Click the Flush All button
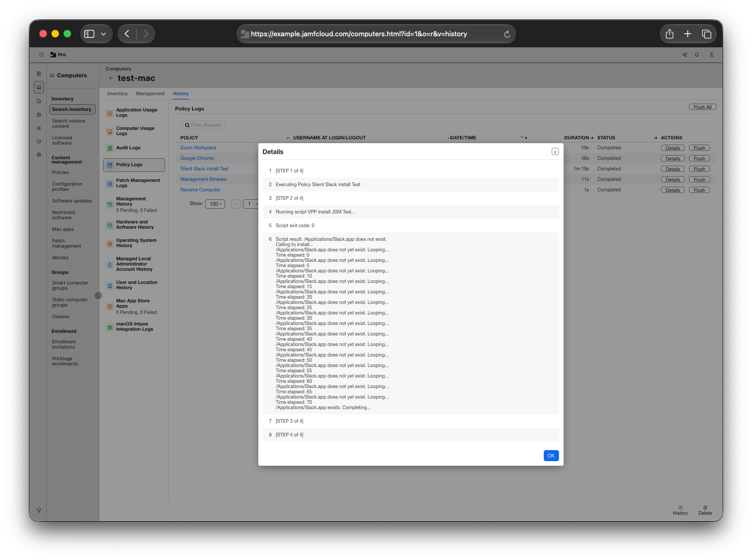 [x=703, y=107]
